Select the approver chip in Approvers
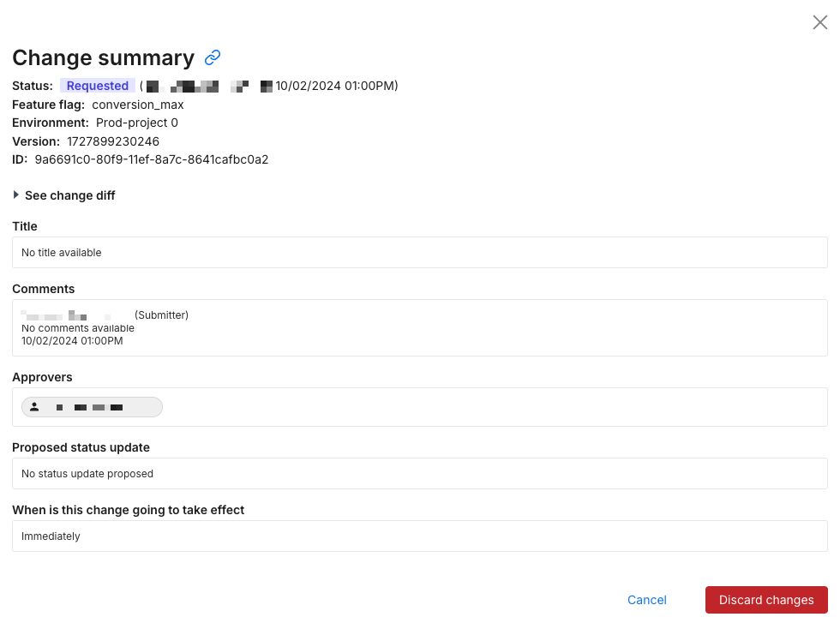The width and height of the screenshot is (840, 641). 93,407
